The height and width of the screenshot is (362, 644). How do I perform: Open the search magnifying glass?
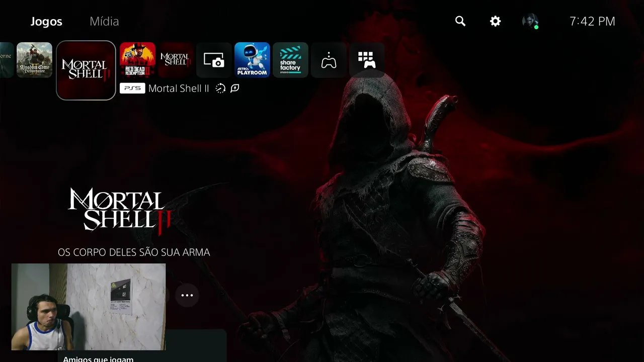(460, 21)
